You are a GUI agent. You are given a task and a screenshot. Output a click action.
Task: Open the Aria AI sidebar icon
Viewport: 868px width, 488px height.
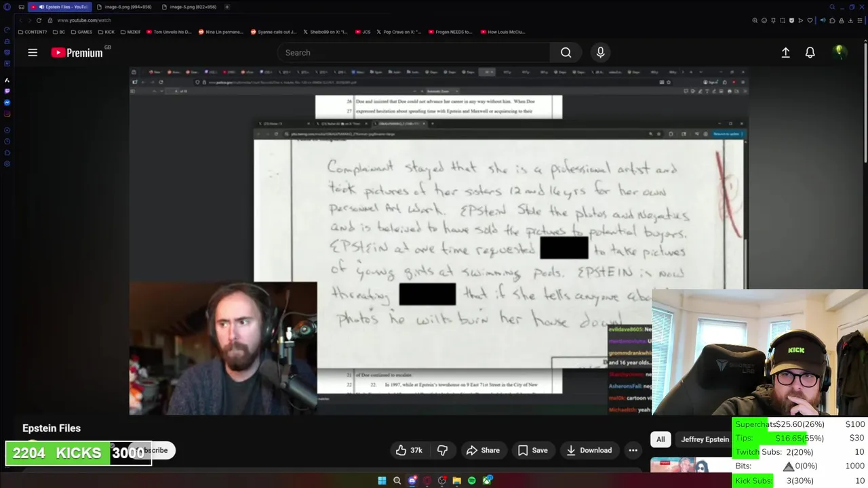(x=7, y=79)
